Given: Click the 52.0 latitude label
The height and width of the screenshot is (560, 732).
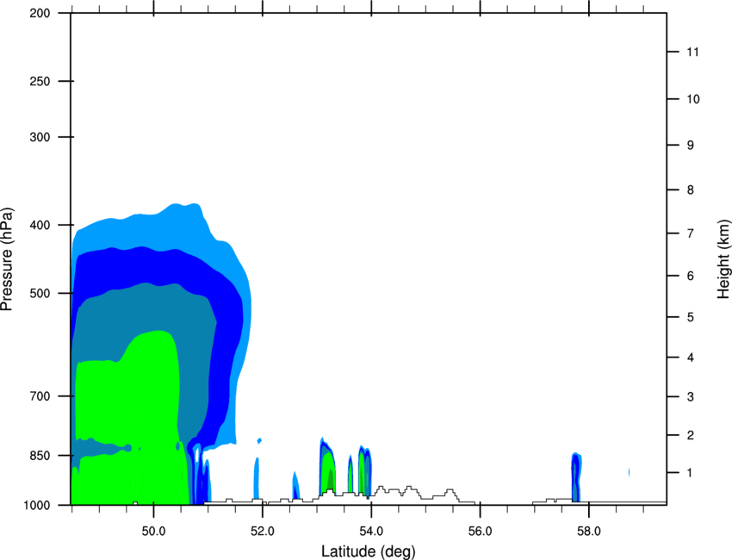Looking at the screenshot, I should click(x=263, y=531).
